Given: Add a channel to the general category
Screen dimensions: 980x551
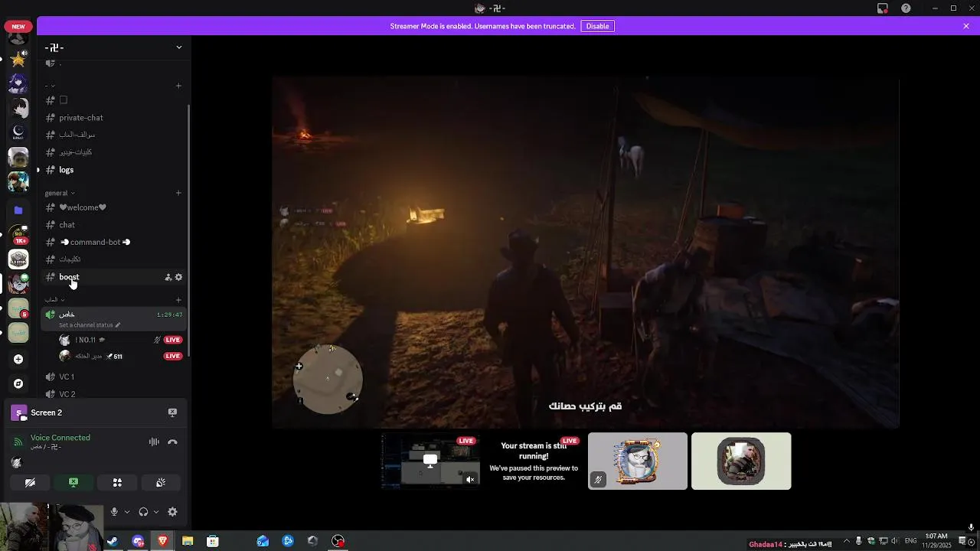Looking at the screenshot, I should click(178, 193).
